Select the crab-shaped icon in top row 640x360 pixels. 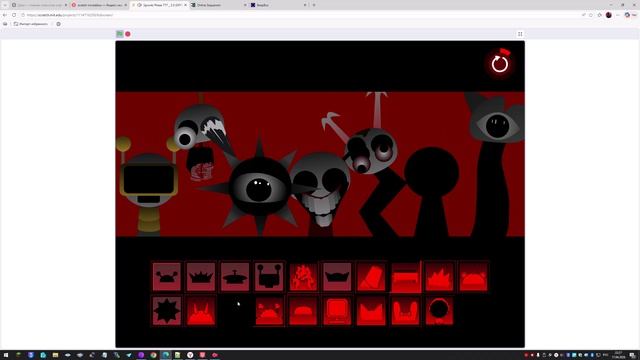pos(167,277)
